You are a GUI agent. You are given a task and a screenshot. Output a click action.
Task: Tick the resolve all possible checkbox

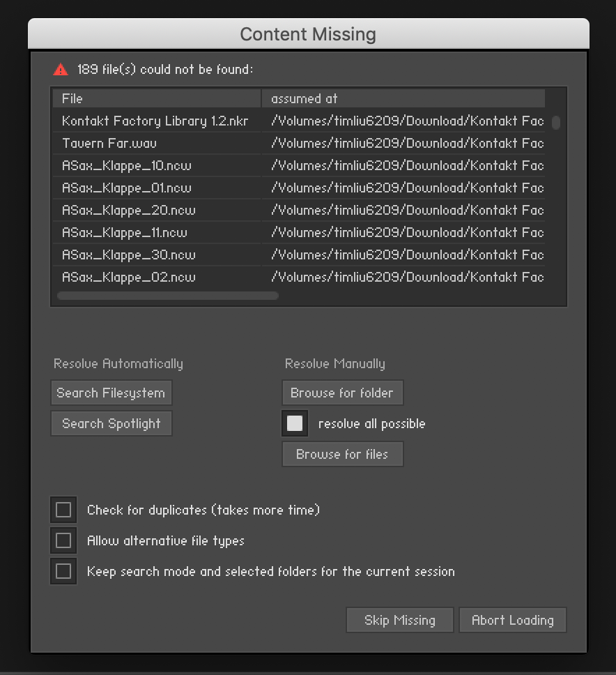coord(295,423)
